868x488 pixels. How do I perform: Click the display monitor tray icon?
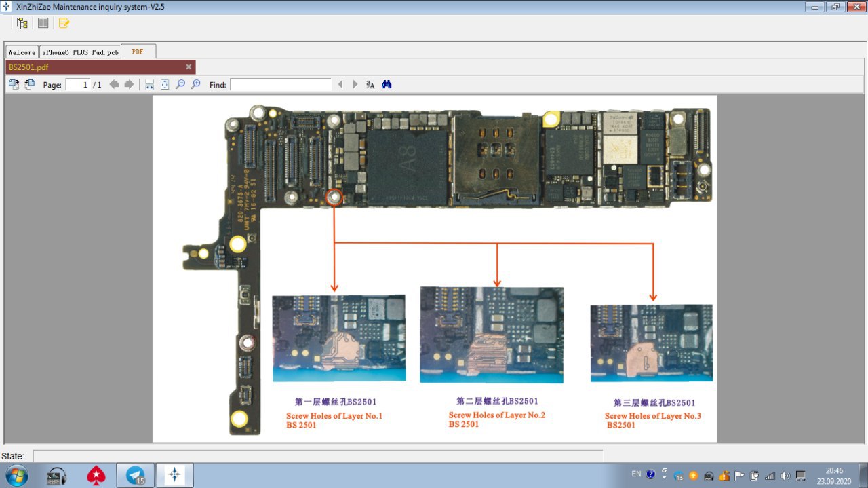coord(801,476)
